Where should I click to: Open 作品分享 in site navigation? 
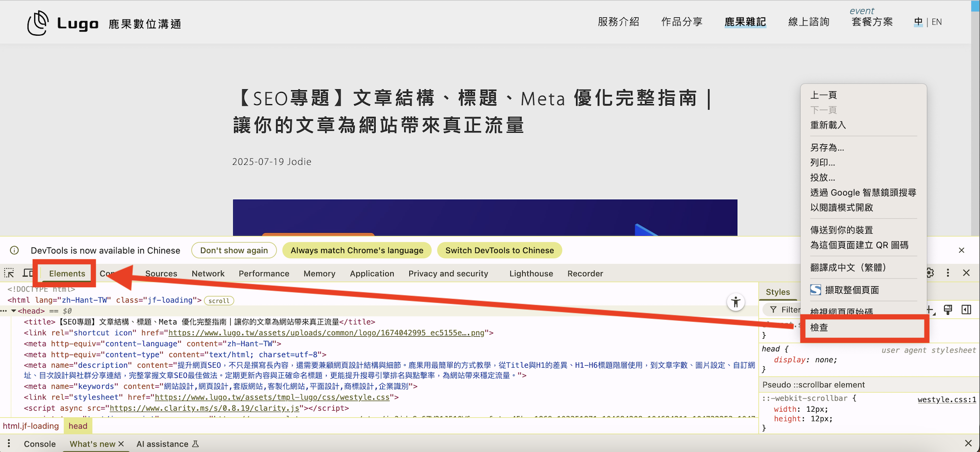682,22
